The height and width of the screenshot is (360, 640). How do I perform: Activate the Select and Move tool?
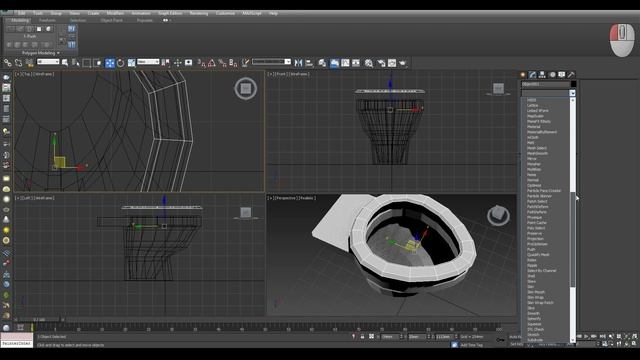coord(110,63)
